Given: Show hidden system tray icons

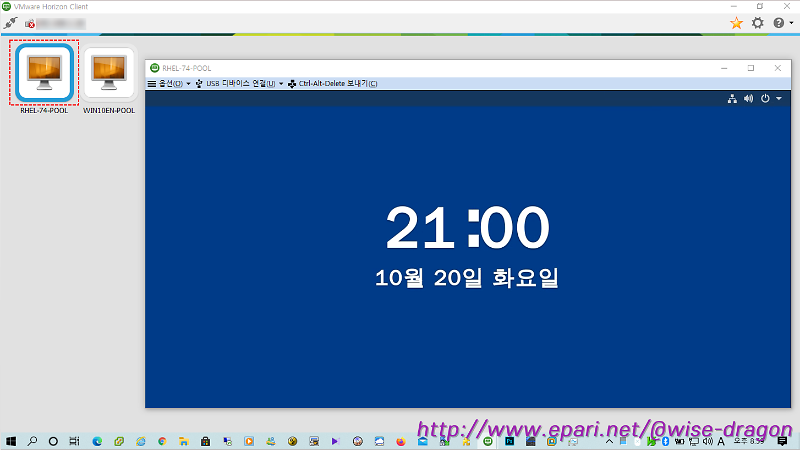Looking at the screenshot, I should click(609, 441).
